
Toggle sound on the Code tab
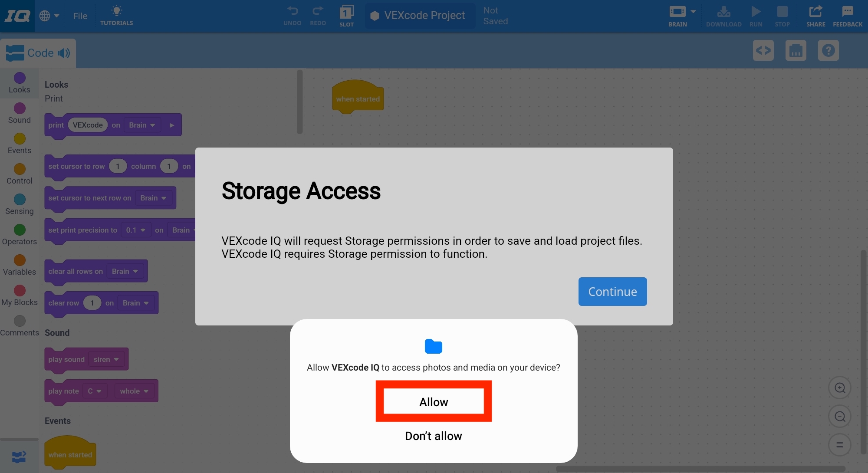pyautogui.click(x=64, y=53)
